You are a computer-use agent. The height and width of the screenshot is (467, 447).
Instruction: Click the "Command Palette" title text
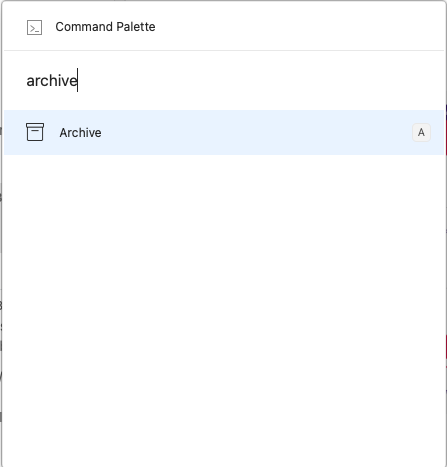(x=105, y=27)
